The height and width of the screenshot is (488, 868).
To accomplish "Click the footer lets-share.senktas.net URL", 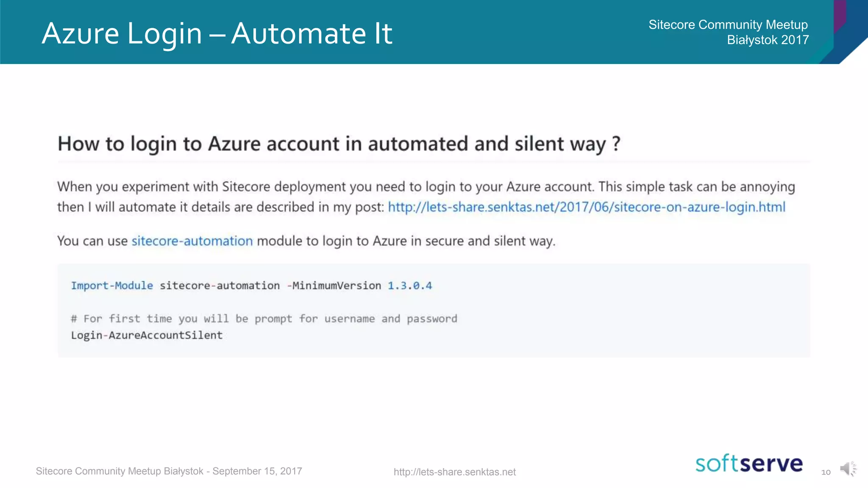I will point(454,472).
